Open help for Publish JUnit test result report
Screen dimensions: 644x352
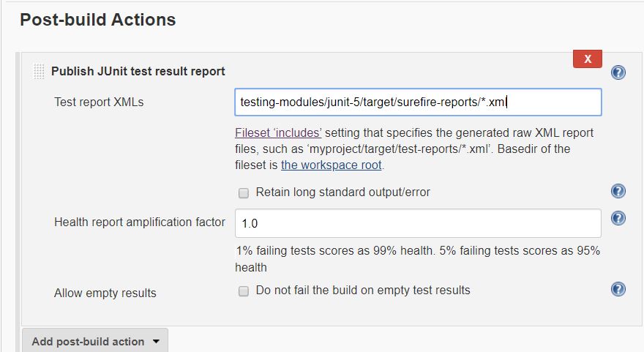pyautogui.click(x=618, y=72)
